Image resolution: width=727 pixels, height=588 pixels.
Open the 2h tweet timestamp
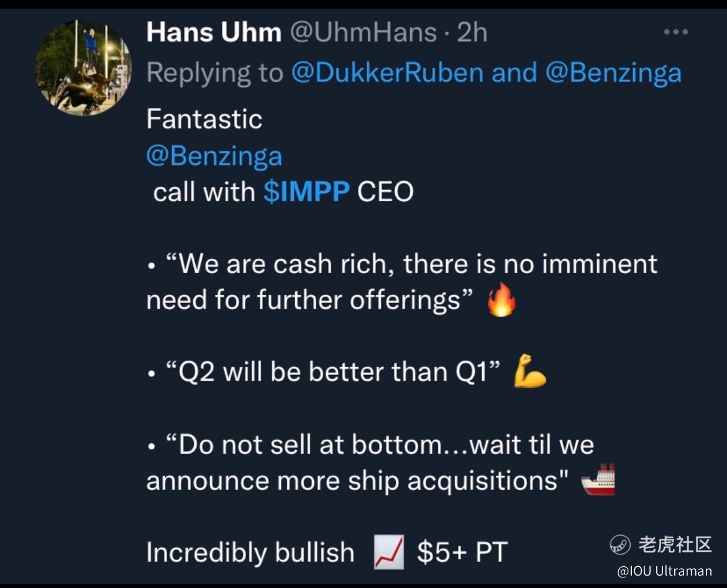click(472, 32)
